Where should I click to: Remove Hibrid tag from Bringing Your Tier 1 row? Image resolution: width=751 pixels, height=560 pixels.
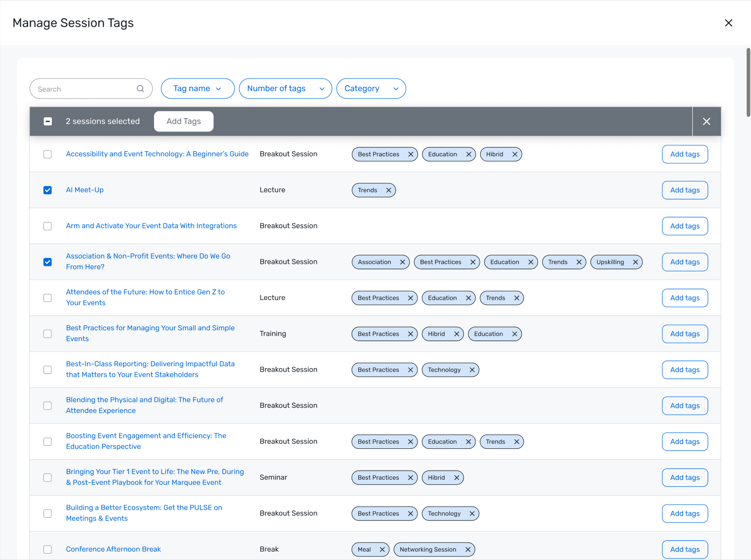pos(457,478)
